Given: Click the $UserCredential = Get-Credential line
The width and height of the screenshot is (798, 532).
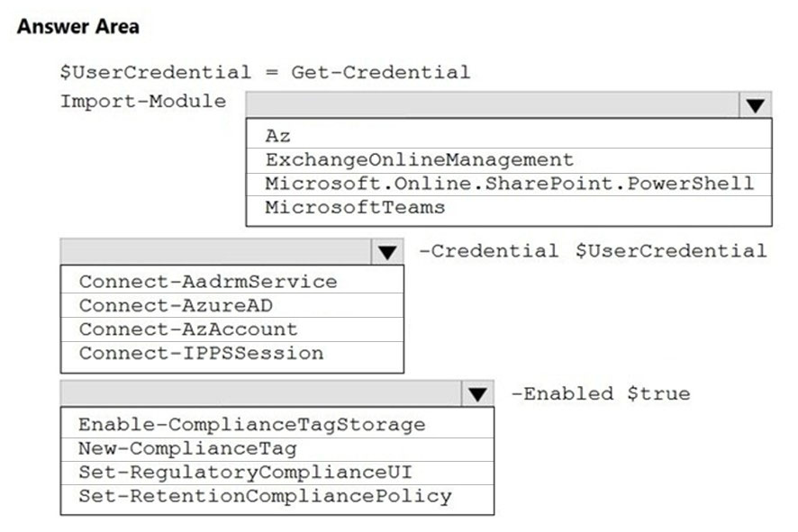Looking at the screenshot, I should point(265,72).
